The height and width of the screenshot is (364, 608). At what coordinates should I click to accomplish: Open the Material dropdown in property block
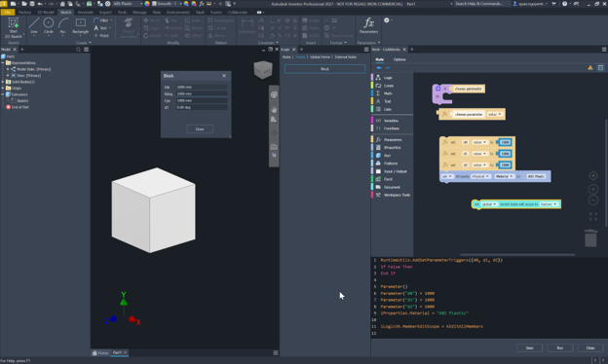(x=504, y=176)
